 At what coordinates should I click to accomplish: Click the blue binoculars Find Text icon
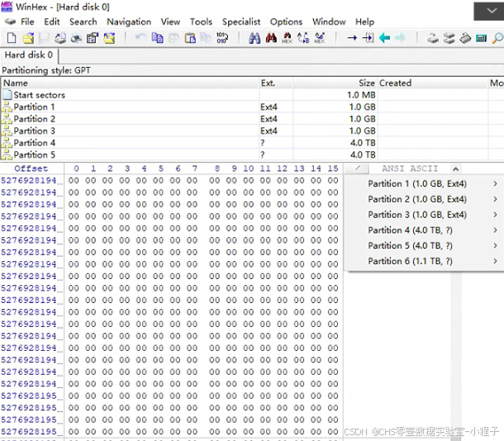tap(254, 38)
